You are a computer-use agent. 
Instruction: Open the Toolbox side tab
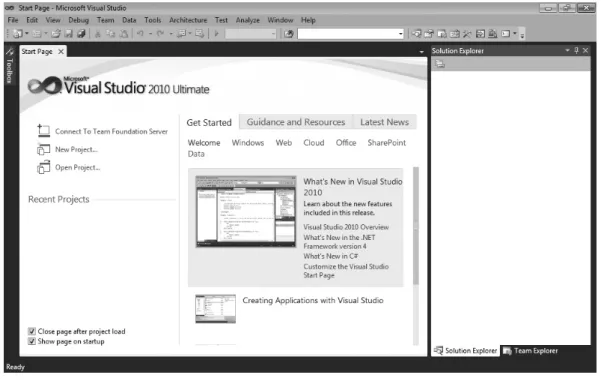[10, 66]
